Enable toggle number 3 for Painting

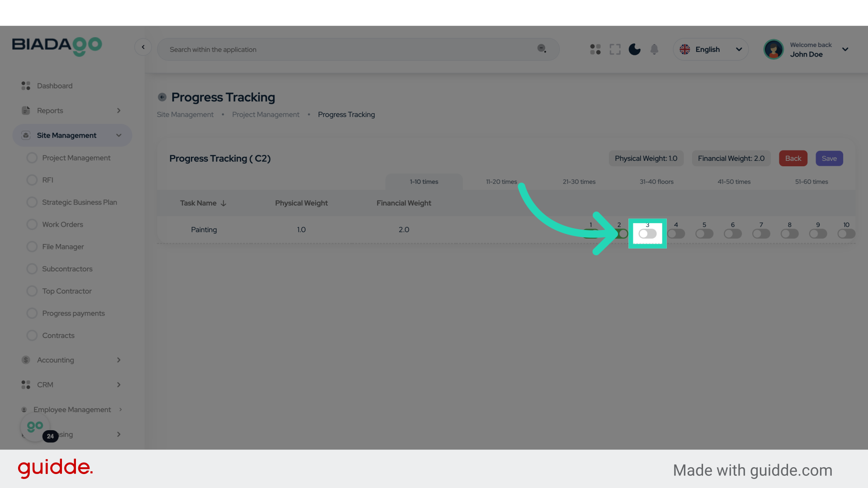coord(647,234)
